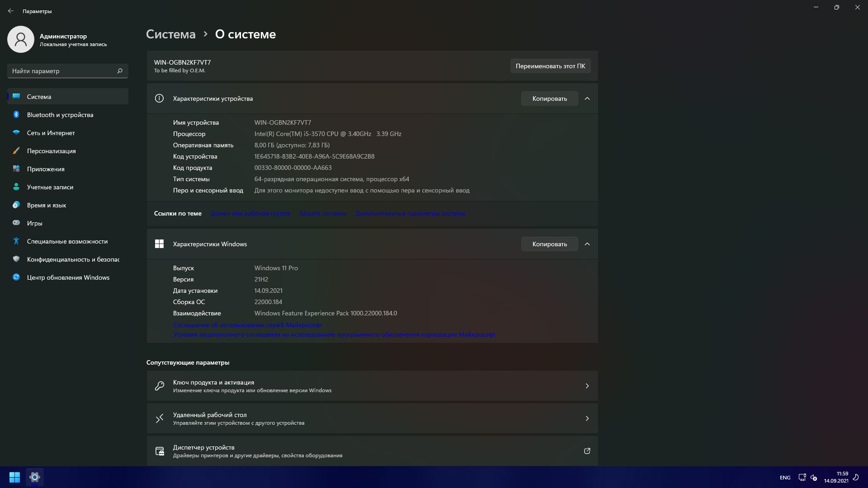Click the device ID value 1E645718-83B2

click(314, 156)
